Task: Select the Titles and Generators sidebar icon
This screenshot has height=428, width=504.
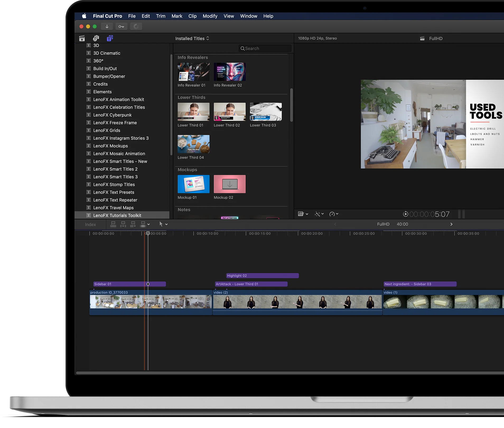Action: tap(109, 38)
